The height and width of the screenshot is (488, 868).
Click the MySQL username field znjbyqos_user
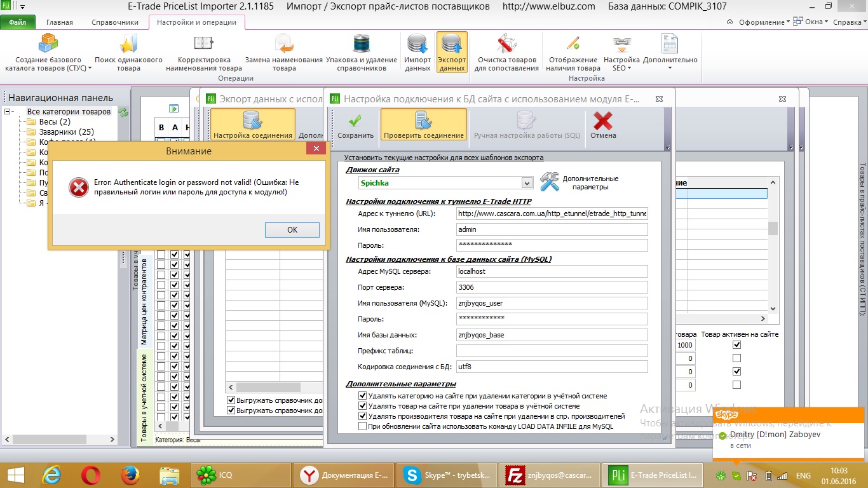[x=552, y=303]
